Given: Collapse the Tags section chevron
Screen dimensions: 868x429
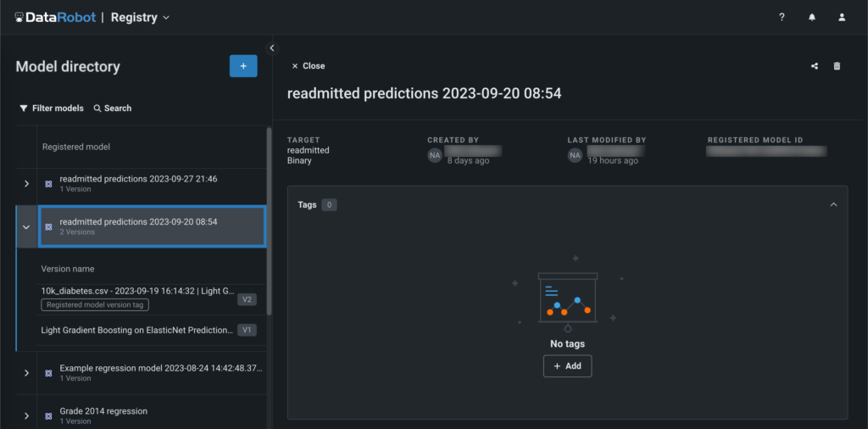Looking at the screenshot, I should click(x=833, y=204).
